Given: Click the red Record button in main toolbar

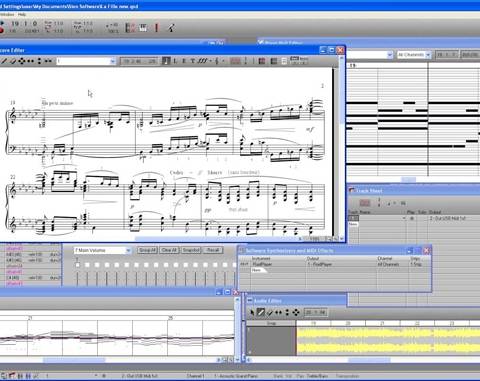Looking at the screenshot, I should [x=1, y=30].
